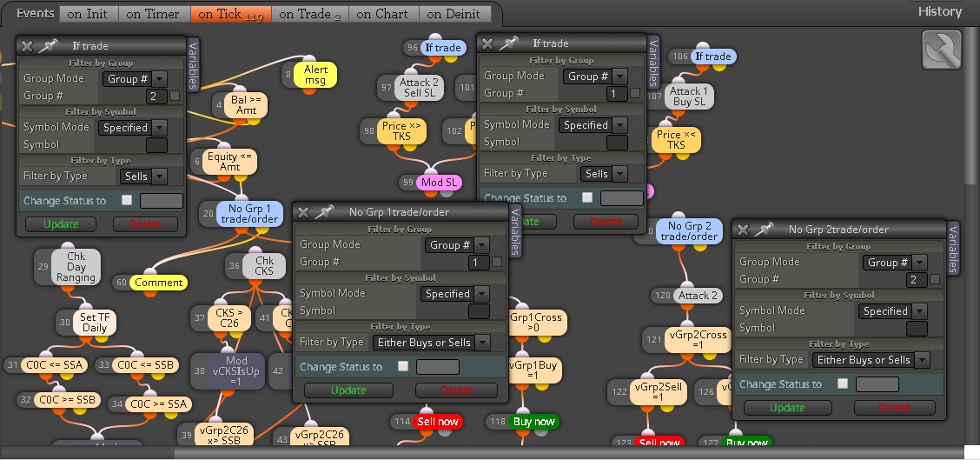Tick the Group # checkbox in 'No Grp 2trade/order' panel
The height and width of the screenshot is (460, 980).
click(934, 280)
